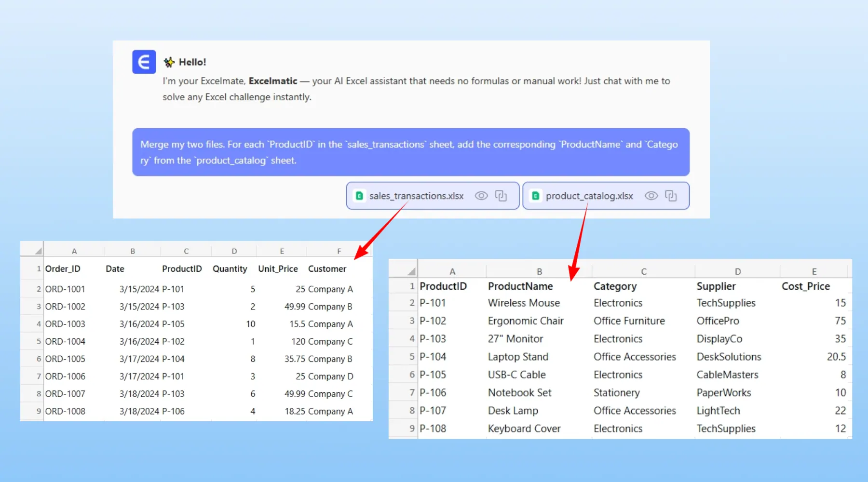The width and height of the screenshot is (868, 482).
Task: Click the Excelmatic logo avatar icon
Action: pyautogui.click(x=144, y=62)
